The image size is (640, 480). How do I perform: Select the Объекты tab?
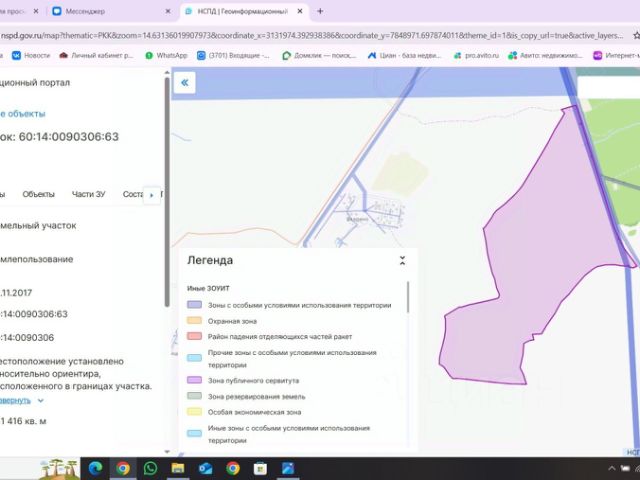click(x=38, y=194)
